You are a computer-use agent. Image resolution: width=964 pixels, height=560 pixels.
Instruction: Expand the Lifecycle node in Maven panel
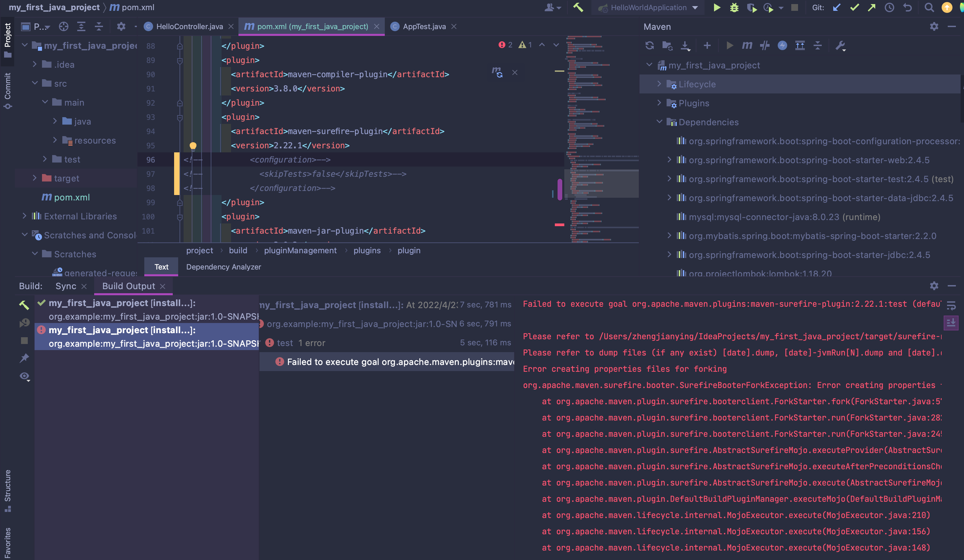[659, 84]
